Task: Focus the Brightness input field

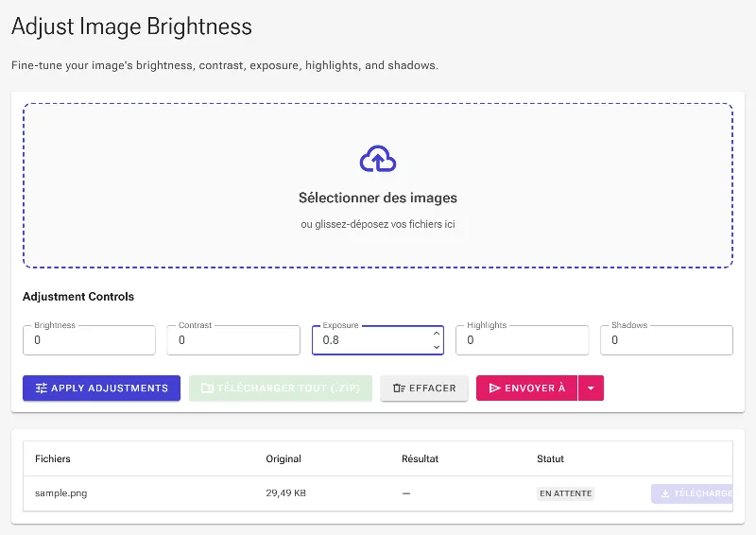Action: coord(89,340)
